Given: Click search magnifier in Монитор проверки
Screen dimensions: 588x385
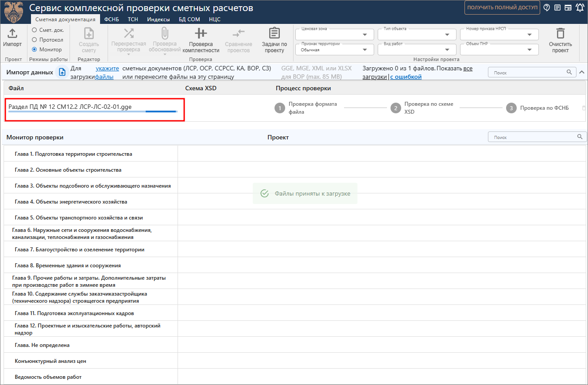Looking at the screenshot, I should 580,137.
